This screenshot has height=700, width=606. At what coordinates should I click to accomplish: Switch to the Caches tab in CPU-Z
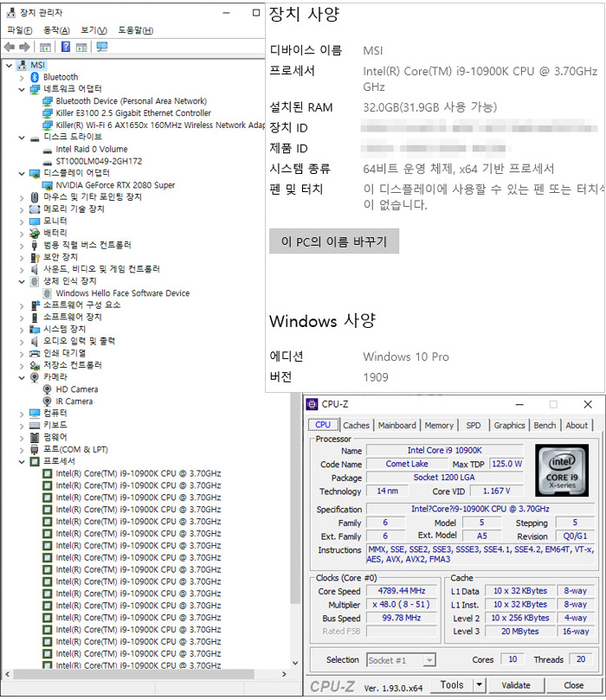356,426
